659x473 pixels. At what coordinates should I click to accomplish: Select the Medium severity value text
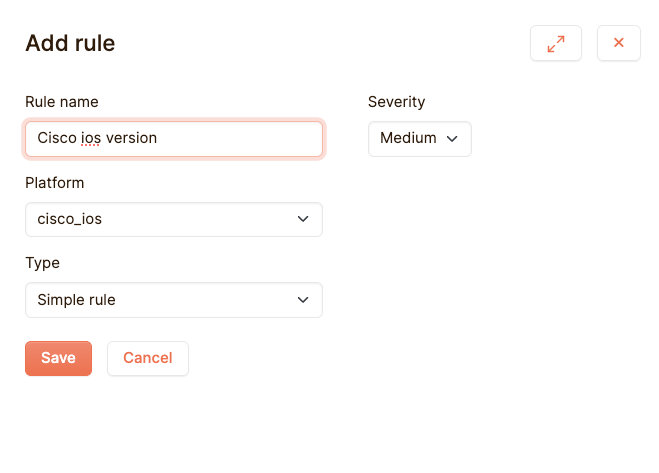408,138
